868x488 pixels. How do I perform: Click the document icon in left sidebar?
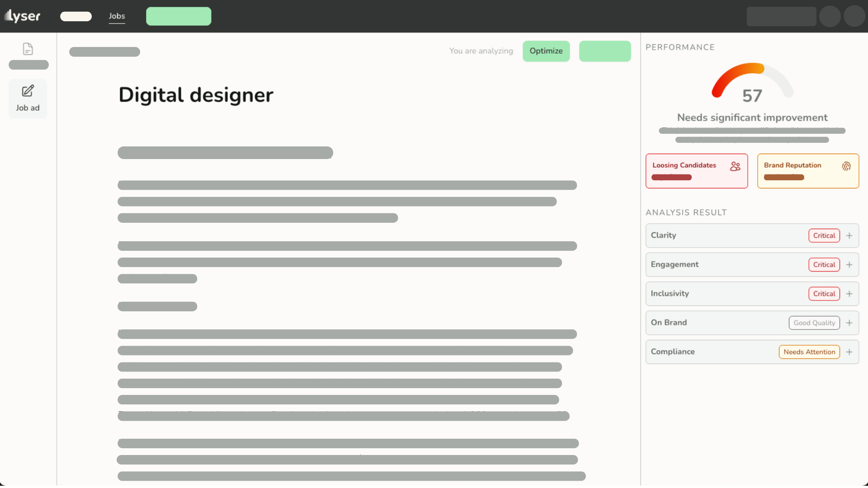click(x=28, y=49)
